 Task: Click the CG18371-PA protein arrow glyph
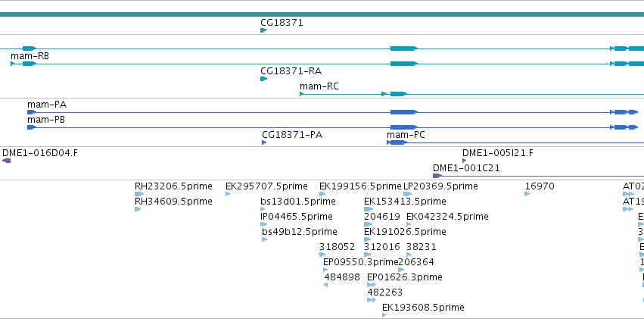[x=264, y=142]
